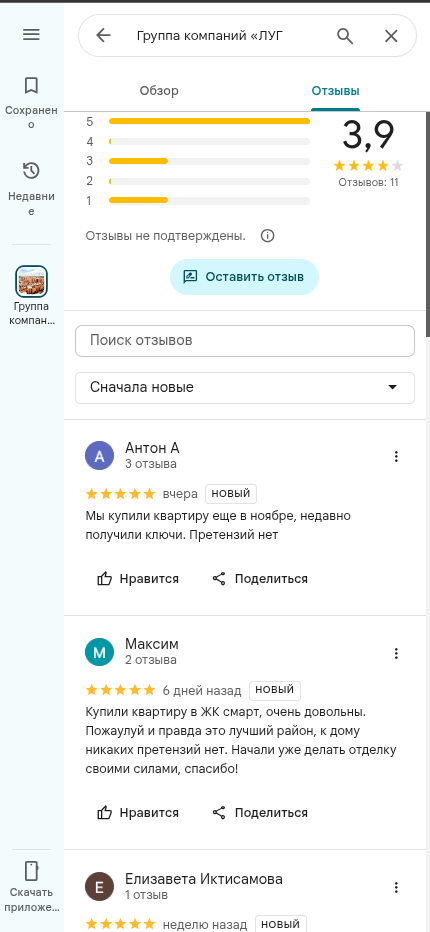Filter reviews by the 2-star bar

[x=209, y=181]
